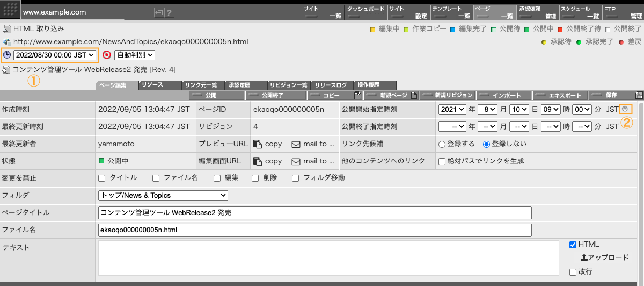Click the copy icon in 編集画面URL row
Viewport: 644px width, 286px height.
[x=258, y=161]
